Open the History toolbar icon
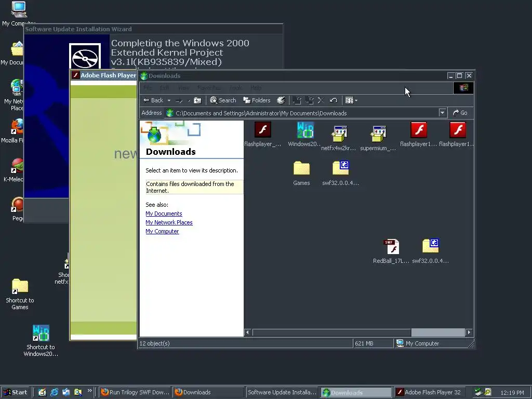 (x=281, y=100)
